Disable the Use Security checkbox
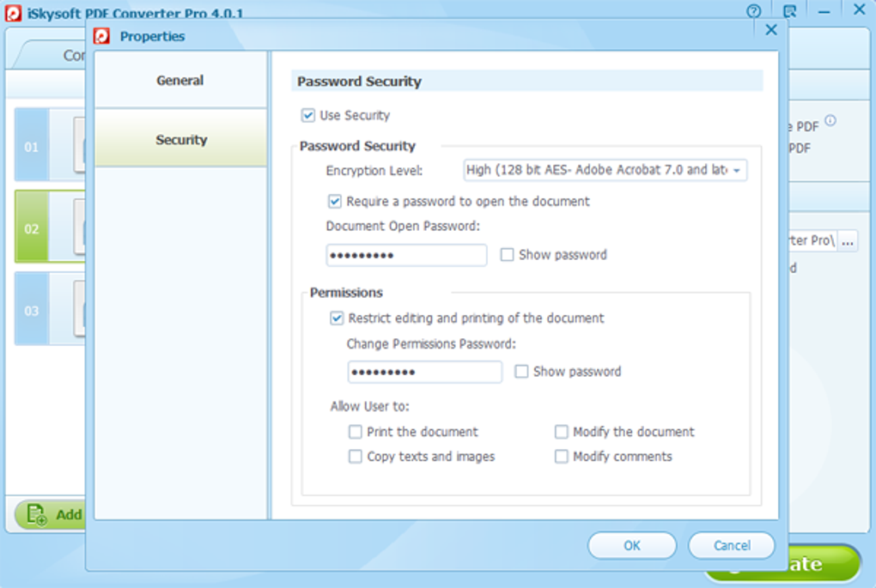This screenshot has width=876, height=588. click(x=308, y=115)
